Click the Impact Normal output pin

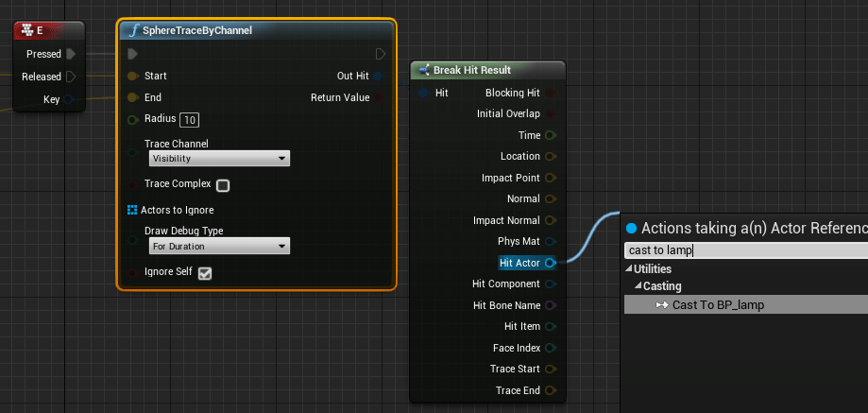point(551,220)
